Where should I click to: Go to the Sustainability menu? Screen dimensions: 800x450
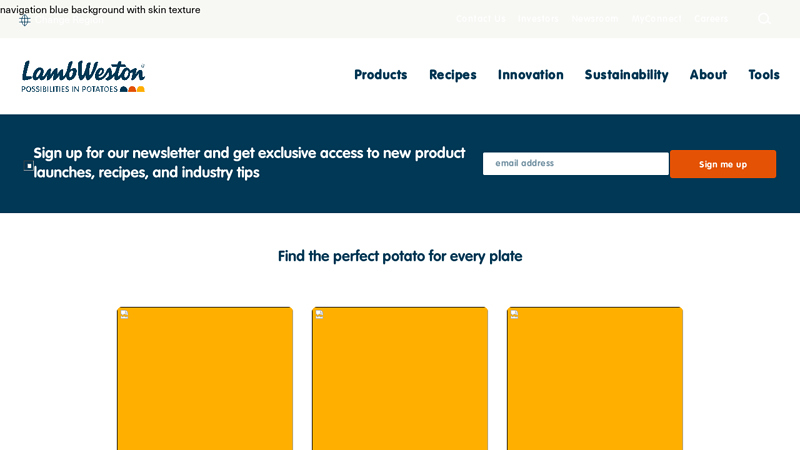click(x=626, y=75)
